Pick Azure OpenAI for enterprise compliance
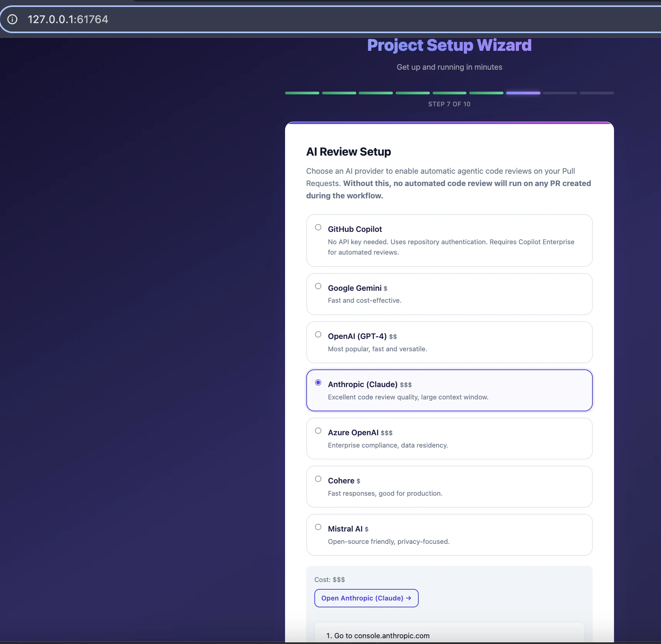 coord(318,430)
